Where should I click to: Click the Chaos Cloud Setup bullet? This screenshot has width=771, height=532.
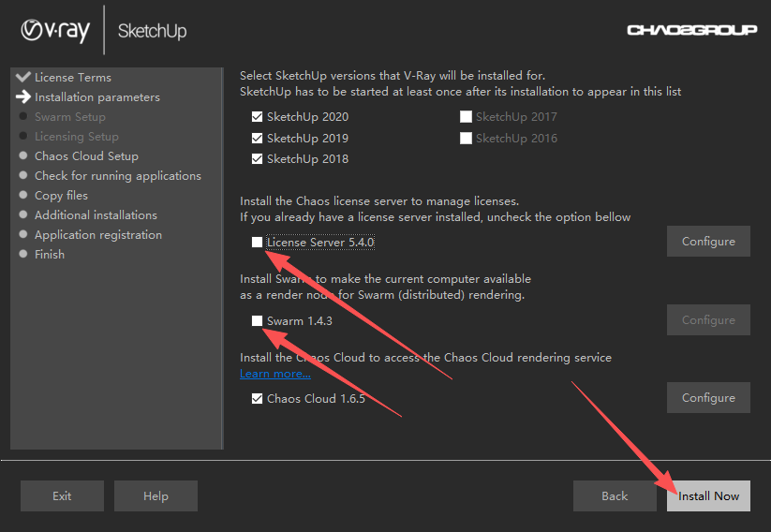pyautogui.click(x=23, y=155)
